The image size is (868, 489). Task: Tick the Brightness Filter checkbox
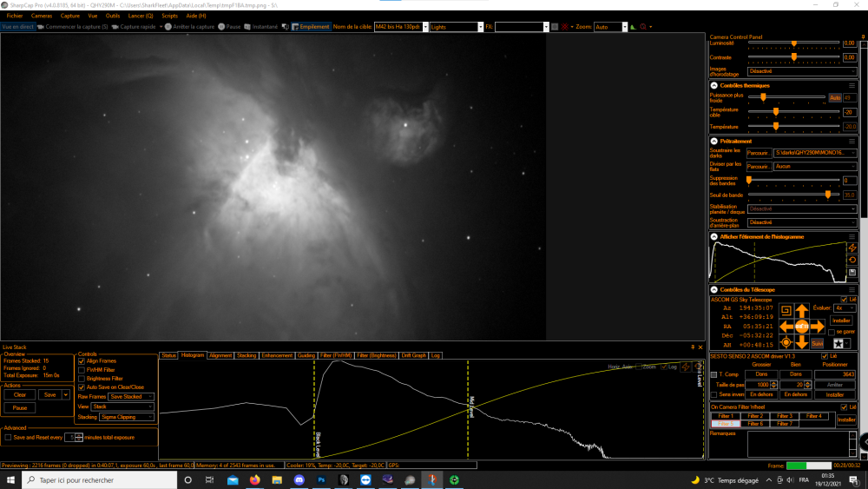82,379
